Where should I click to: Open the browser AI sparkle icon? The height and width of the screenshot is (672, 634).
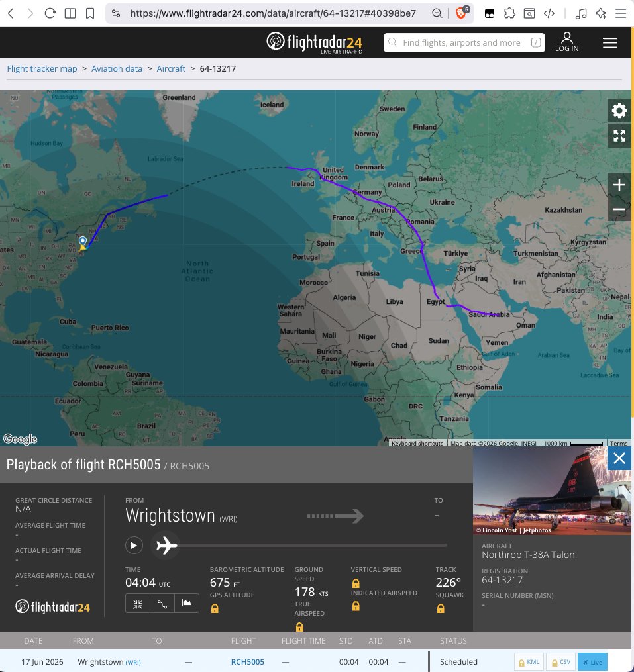601,13
